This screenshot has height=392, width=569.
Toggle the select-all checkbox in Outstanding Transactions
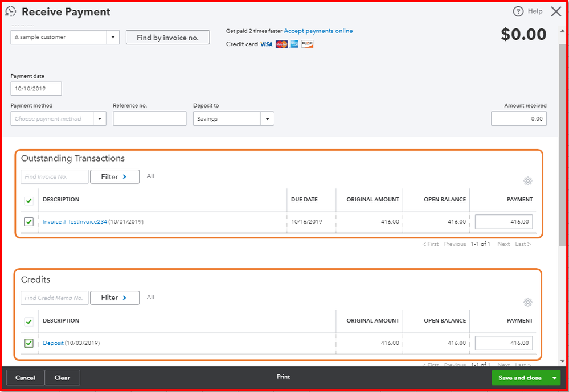point(28,200)
